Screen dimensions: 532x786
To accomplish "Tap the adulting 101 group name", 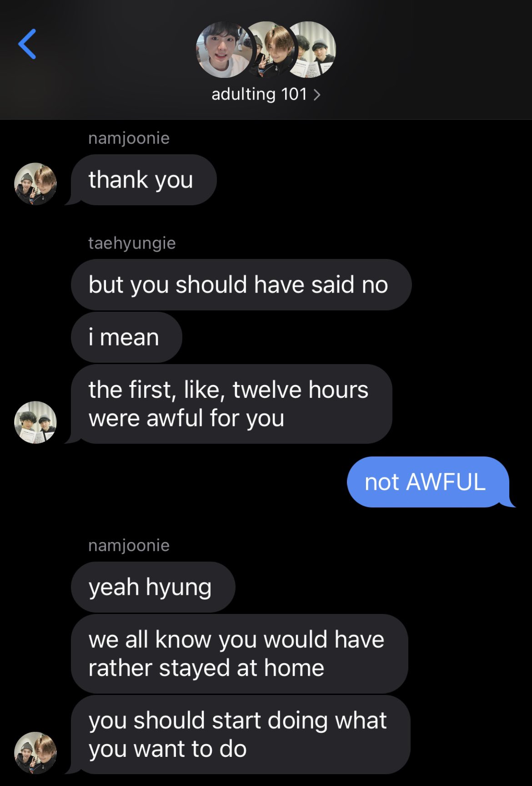I will (259, 94).
